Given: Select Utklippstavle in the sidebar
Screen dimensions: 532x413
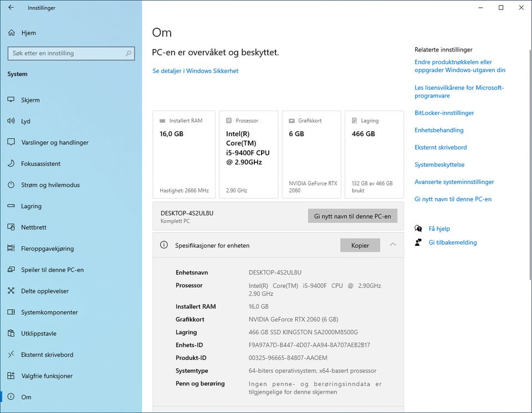Looking at the screenshot, I should pos(71,333).
